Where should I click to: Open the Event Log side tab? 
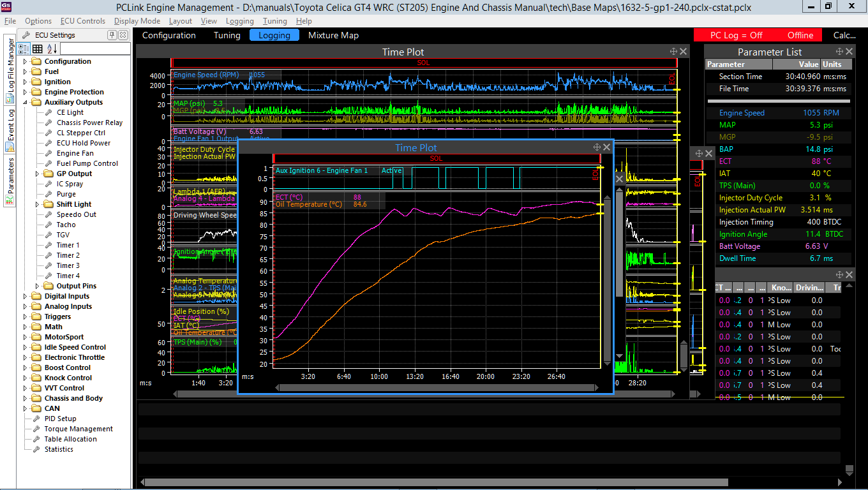pos(10,130)
